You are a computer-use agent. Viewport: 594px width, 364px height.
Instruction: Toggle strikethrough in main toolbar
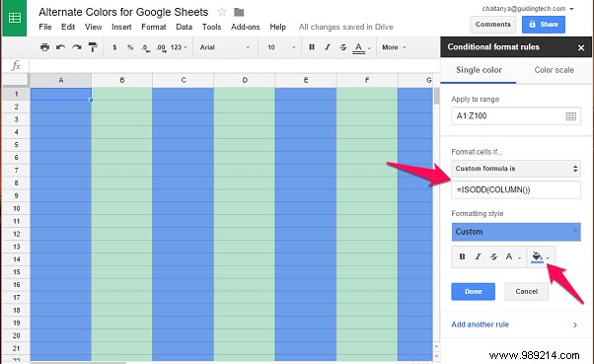coord(342,47)
